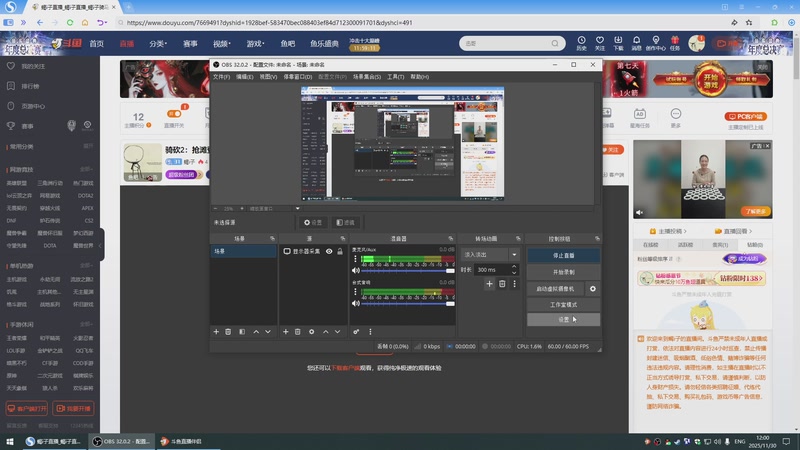Image resolution: width=800 pixels, height=450 pixels.
Task: Open transition properties three-dot menu
Action: pos(514,284)
